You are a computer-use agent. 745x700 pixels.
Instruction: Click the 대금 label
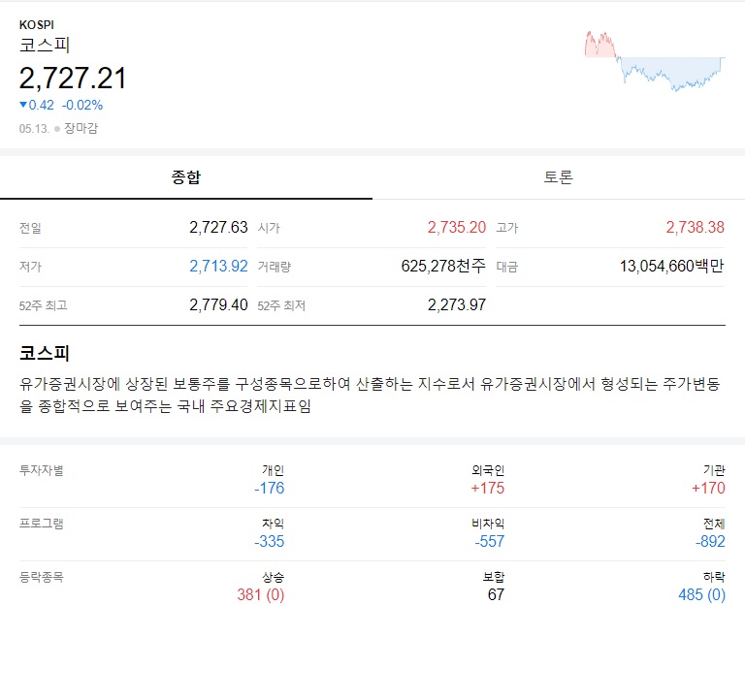(507, 267)
